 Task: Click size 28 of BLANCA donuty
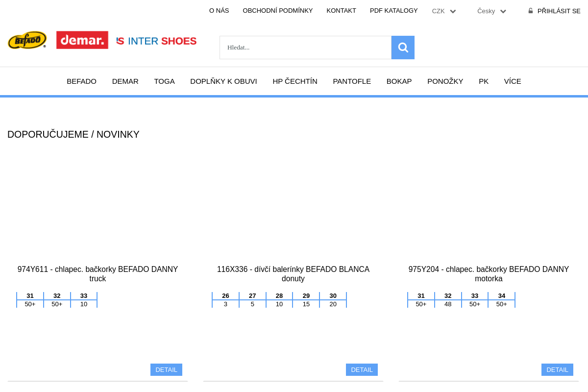tap(279, 296)
